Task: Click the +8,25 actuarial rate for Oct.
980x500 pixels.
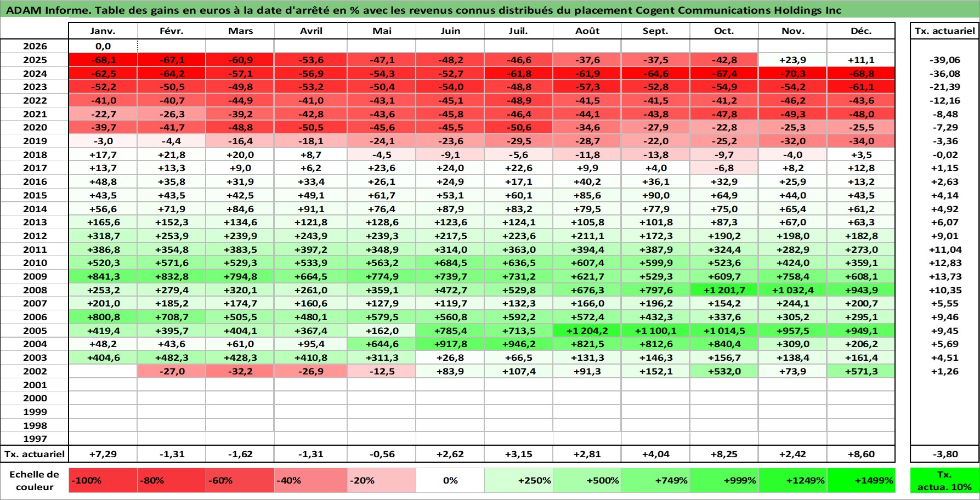Action: click(x=724, y=454)
